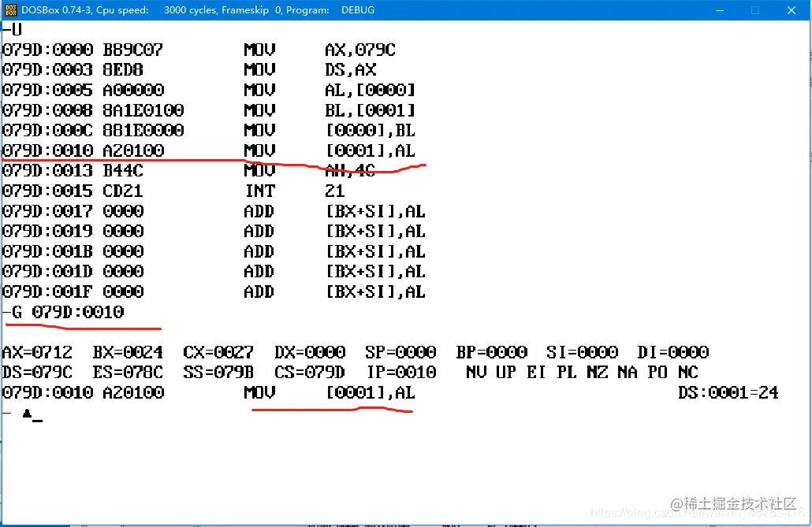
Task: Click the MOV AH,4C line
Action: [189, 170]
